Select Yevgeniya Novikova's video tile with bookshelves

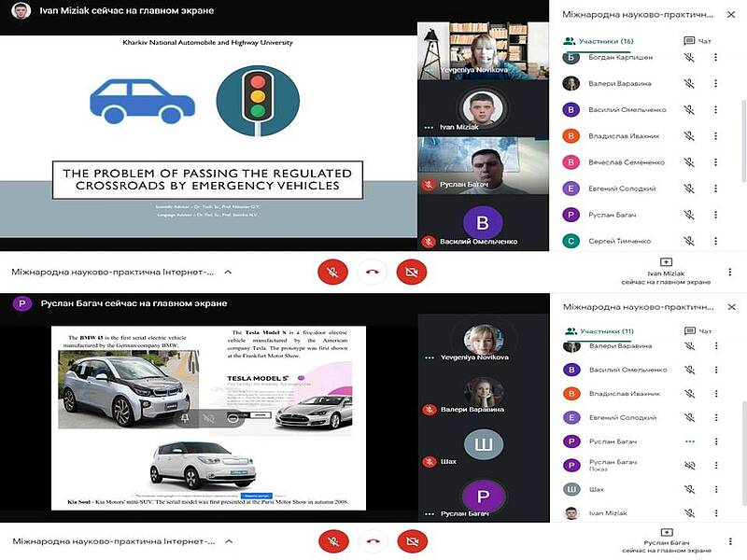(x=483, y=51)
